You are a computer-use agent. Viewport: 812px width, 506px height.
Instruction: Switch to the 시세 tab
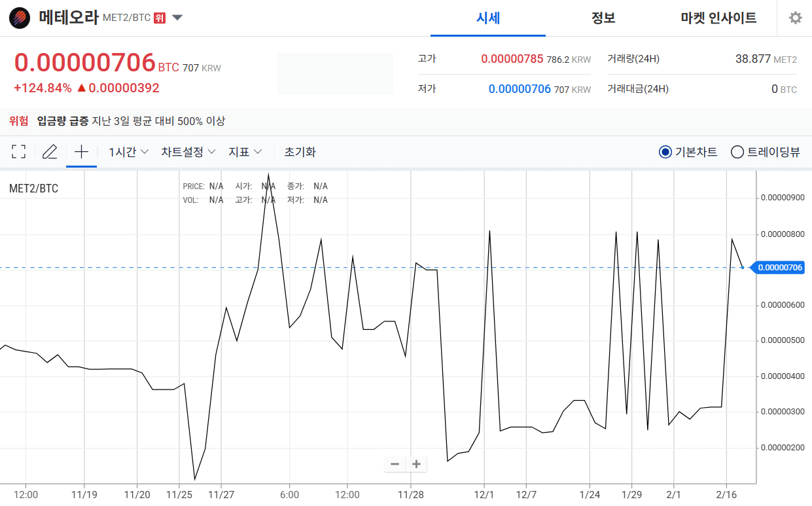click(487, 18)
